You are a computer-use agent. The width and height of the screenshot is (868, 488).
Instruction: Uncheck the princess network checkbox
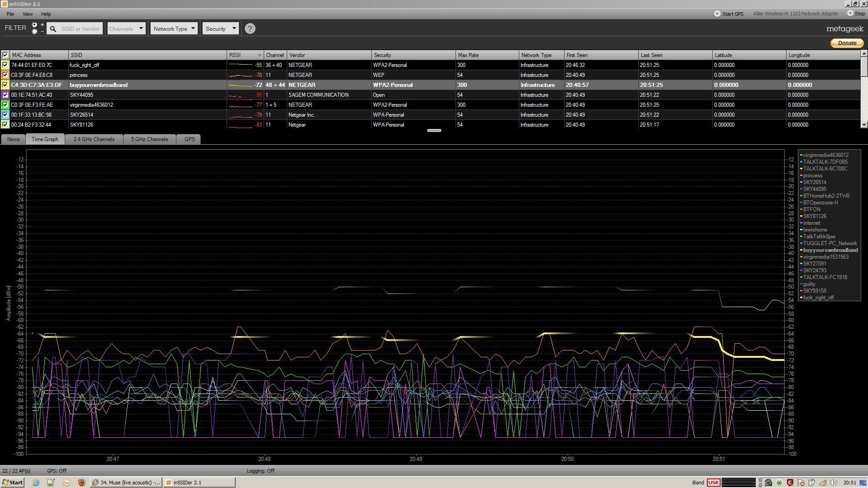tap(5, 75)
